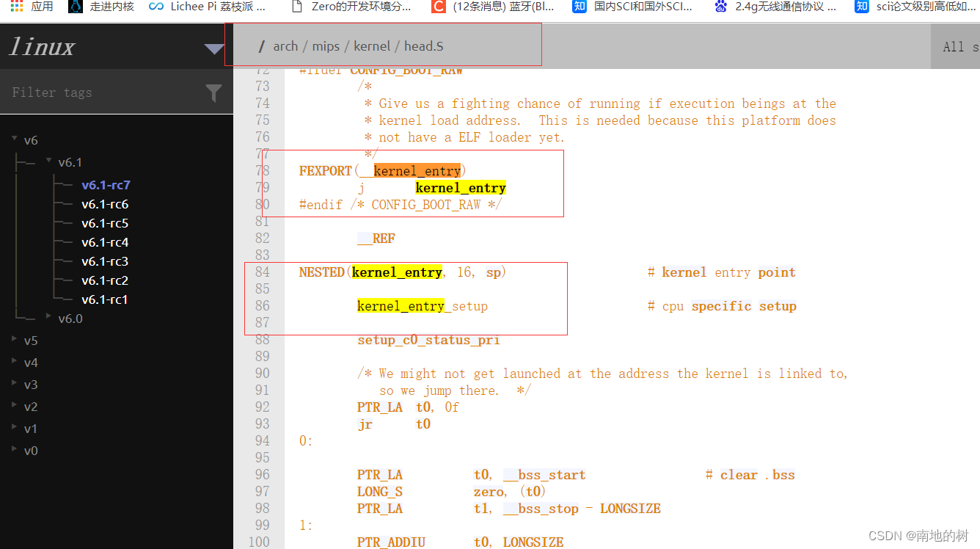Viewport: 980px width, 549px height.
Task: Click jr instruction on line 93
Action: click(x=365, y=424)
